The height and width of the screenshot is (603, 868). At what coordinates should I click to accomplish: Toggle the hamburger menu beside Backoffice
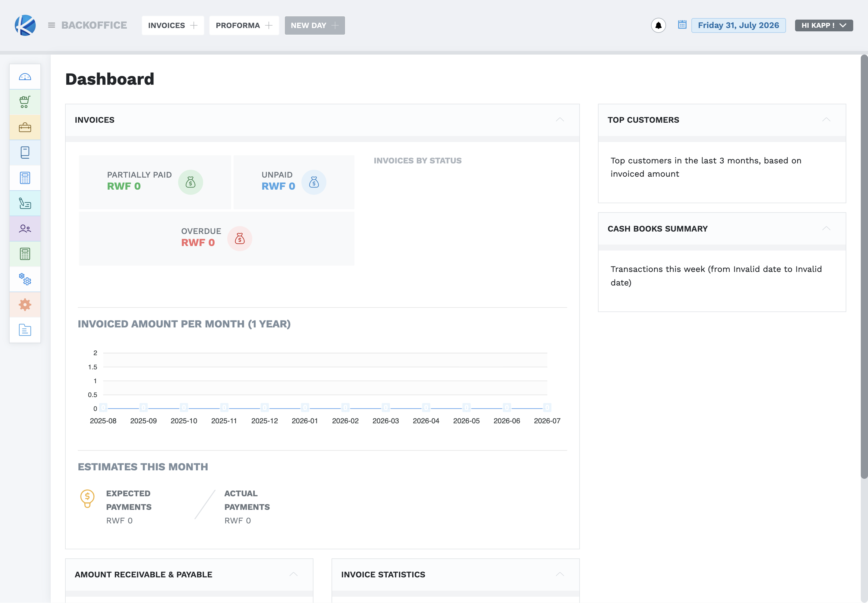pos(52,25)
